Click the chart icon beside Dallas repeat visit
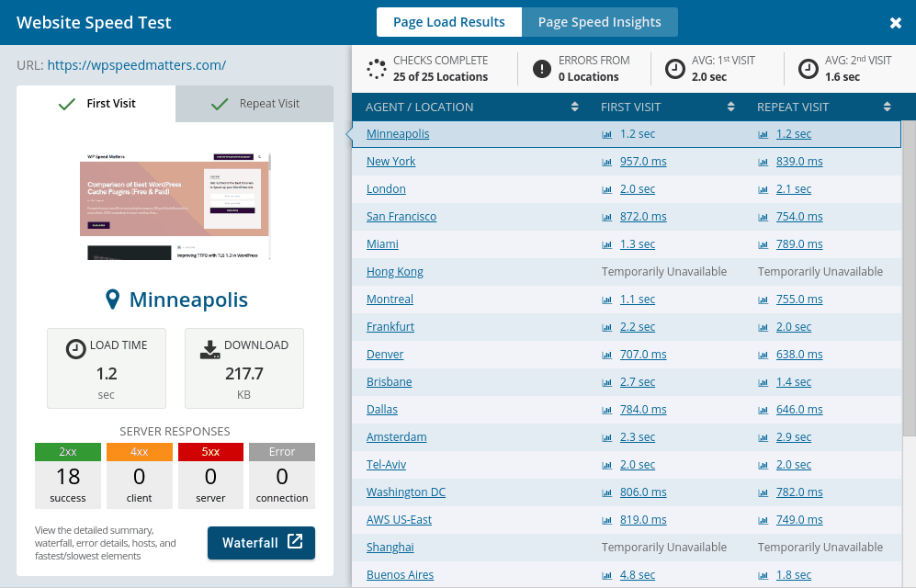 click(x=763, y=410)
